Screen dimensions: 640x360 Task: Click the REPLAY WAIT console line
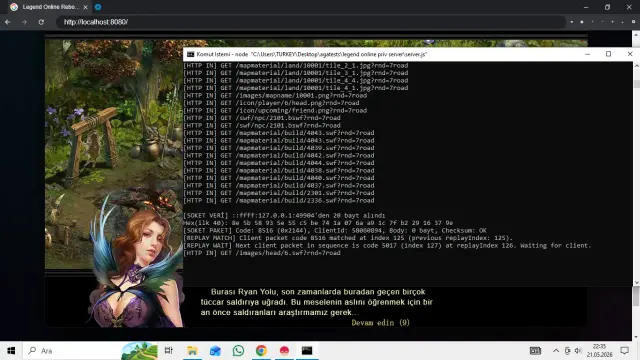[387, 246]
